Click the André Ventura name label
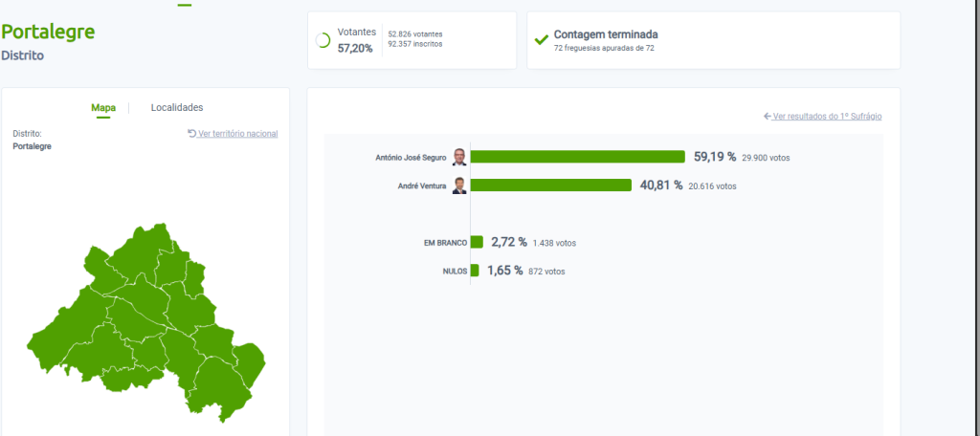Image resolution: width=980 pixels, height=436 pixels. click(x=422, y=185)
